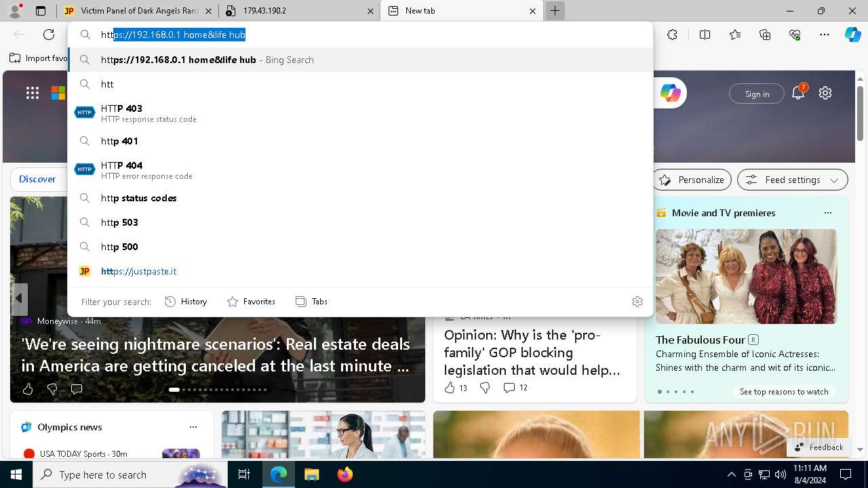Select the HTTP 403 suggestion
The width and height of the screenshot is (868, 488).
360,113
